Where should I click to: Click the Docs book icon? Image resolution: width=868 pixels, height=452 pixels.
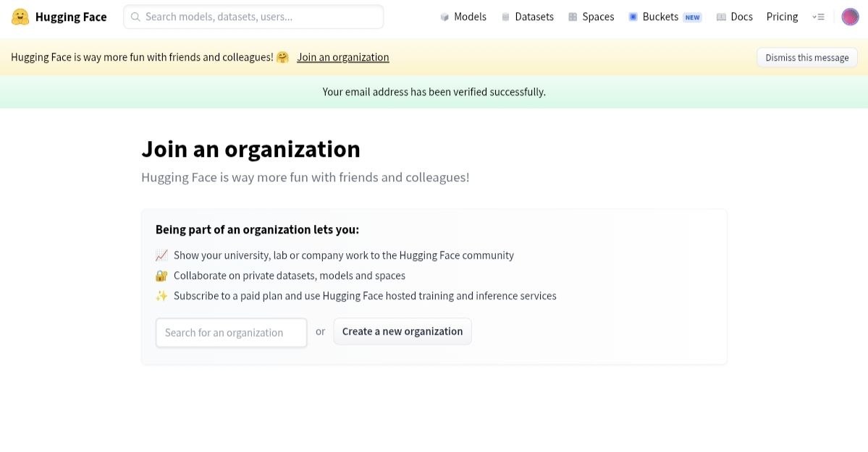pos(721,17)
